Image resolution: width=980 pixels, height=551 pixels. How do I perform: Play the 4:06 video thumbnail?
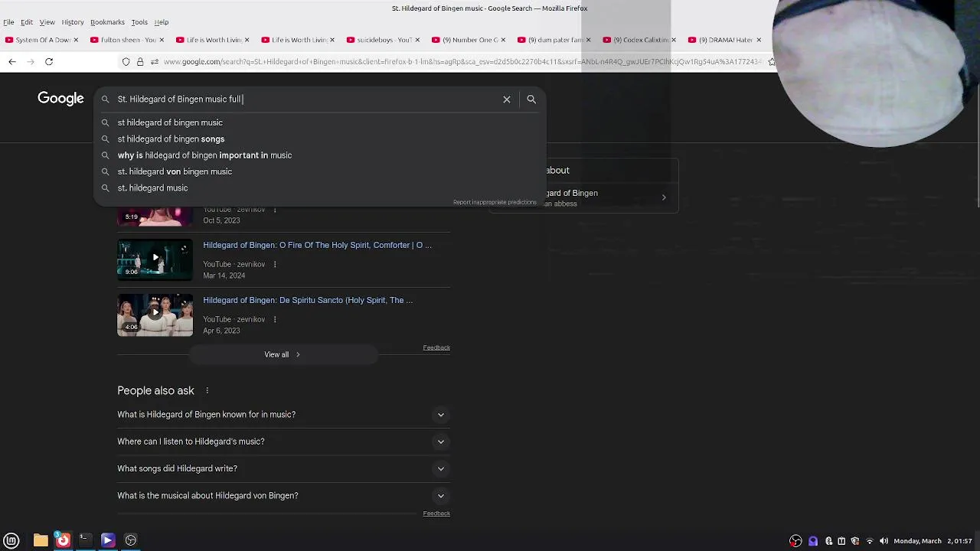(x=155, y=315)
